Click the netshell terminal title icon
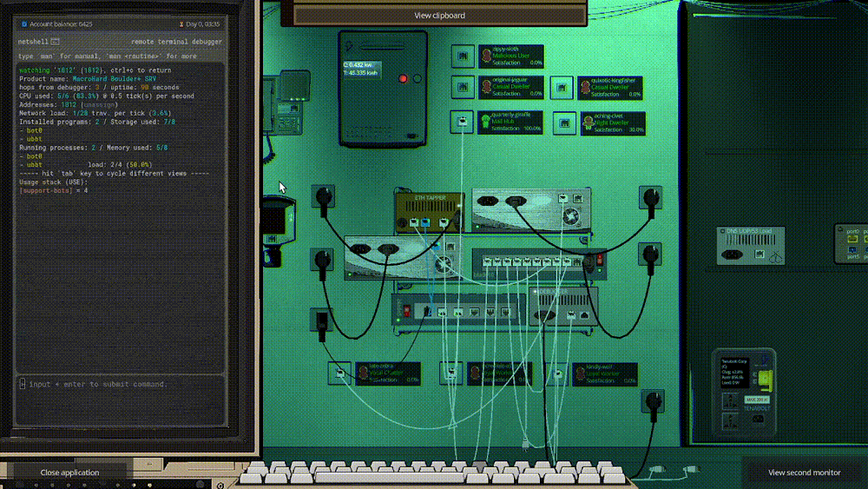Image resolution: width=868 pixels, height=489 pixels. 55,42
